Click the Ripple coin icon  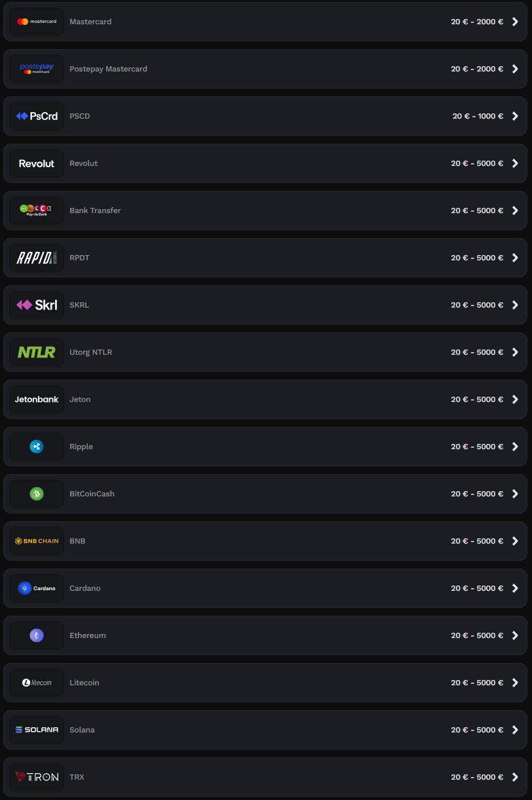[x=37, y=447]
